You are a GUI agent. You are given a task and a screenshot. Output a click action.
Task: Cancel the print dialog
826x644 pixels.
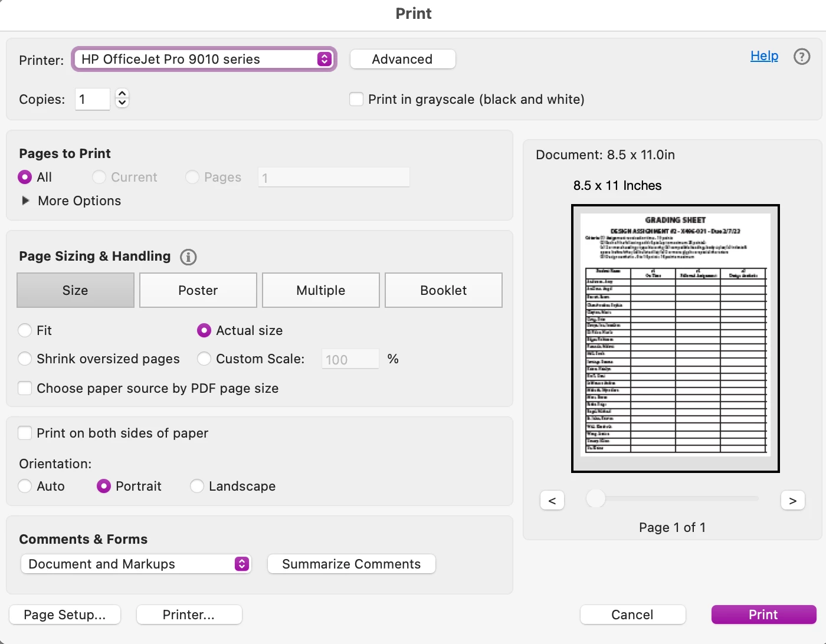[632, 615]
